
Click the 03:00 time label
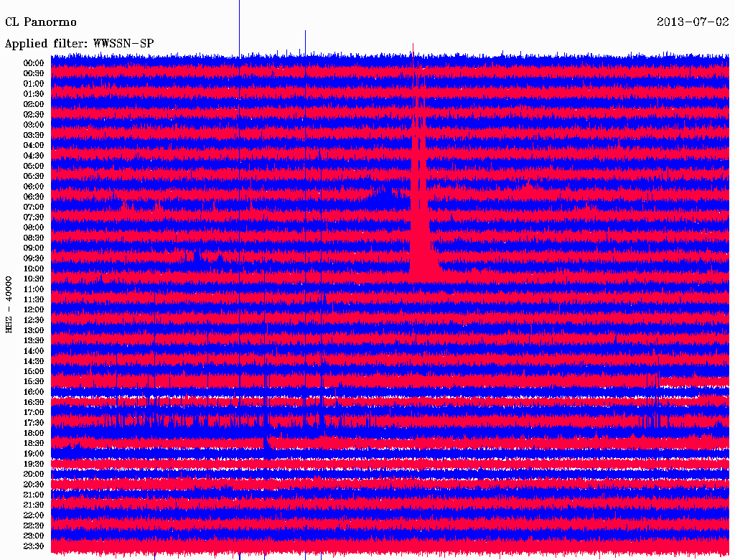pos(33,125)
